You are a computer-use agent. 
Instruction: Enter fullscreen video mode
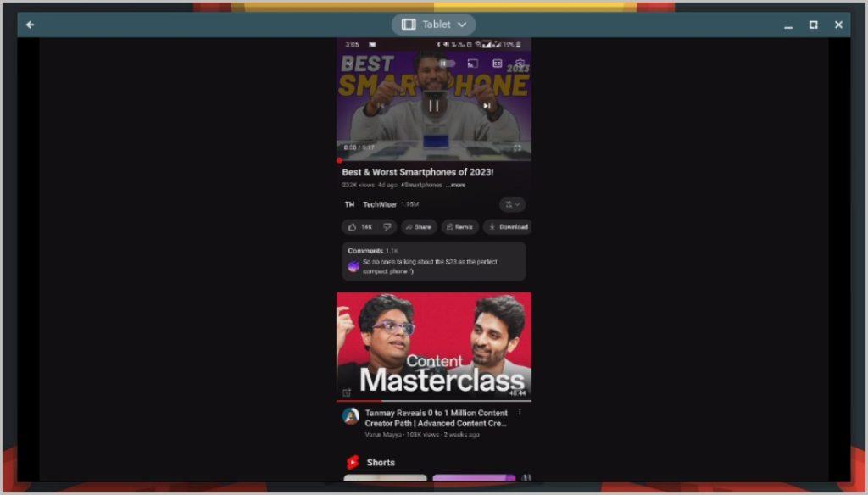click(x=517, y=147)
